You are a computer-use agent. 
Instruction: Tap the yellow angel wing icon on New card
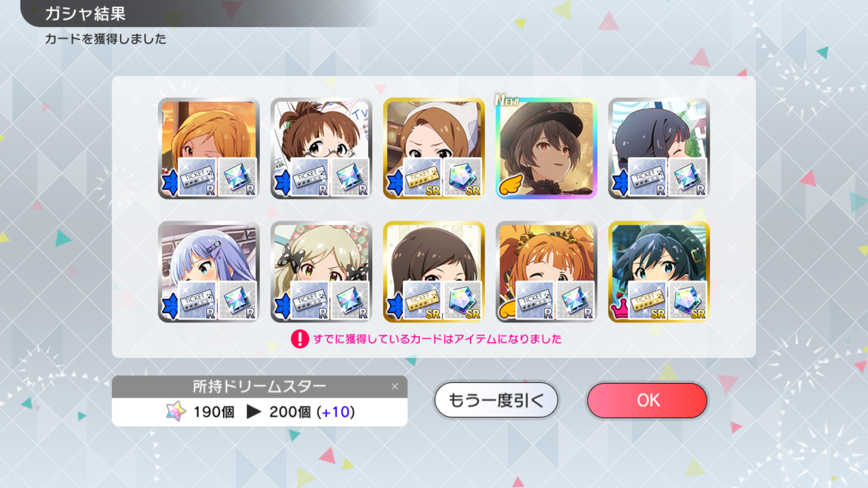coord(510,184)
